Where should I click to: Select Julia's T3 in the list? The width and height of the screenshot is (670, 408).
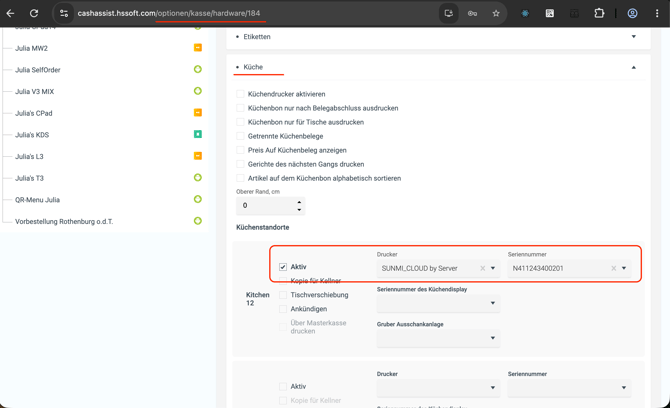click(29, 178)
